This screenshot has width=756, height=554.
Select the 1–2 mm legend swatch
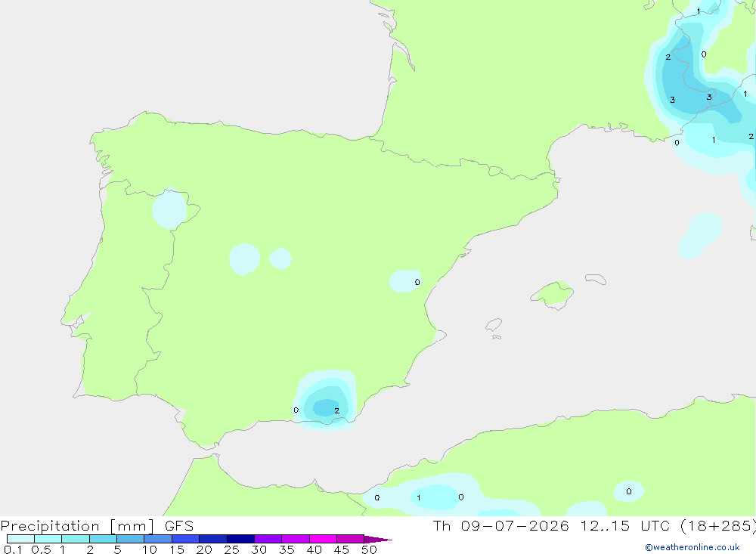click(x=76, y=539)
